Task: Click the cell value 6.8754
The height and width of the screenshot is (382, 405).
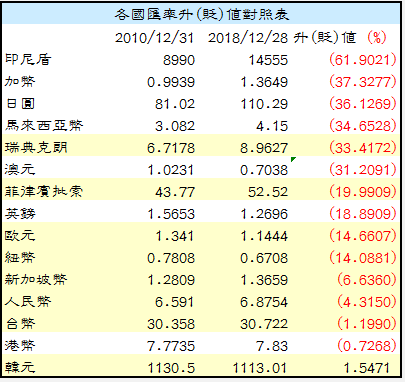Action: click(264, 302)
